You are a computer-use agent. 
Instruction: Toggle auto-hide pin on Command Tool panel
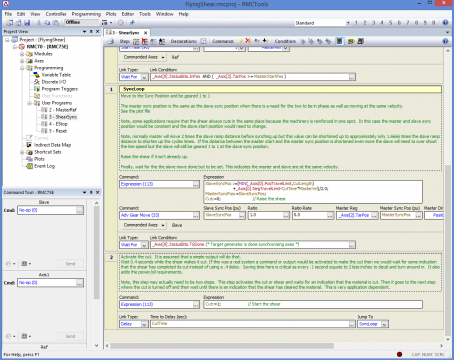(x=91, y=192)
